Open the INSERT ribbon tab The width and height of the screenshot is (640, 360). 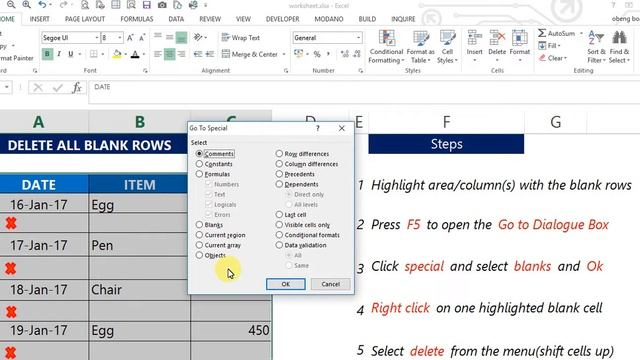click(40, 19)
